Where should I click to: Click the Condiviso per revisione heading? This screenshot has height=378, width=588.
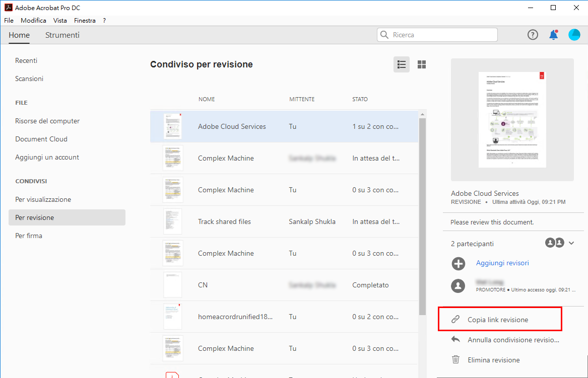tap(202, 64)
